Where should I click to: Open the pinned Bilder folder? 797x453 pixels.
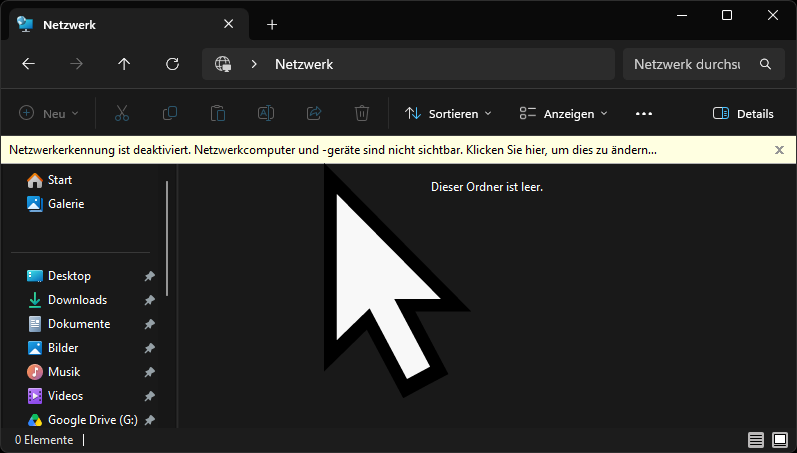coord(53,348)
